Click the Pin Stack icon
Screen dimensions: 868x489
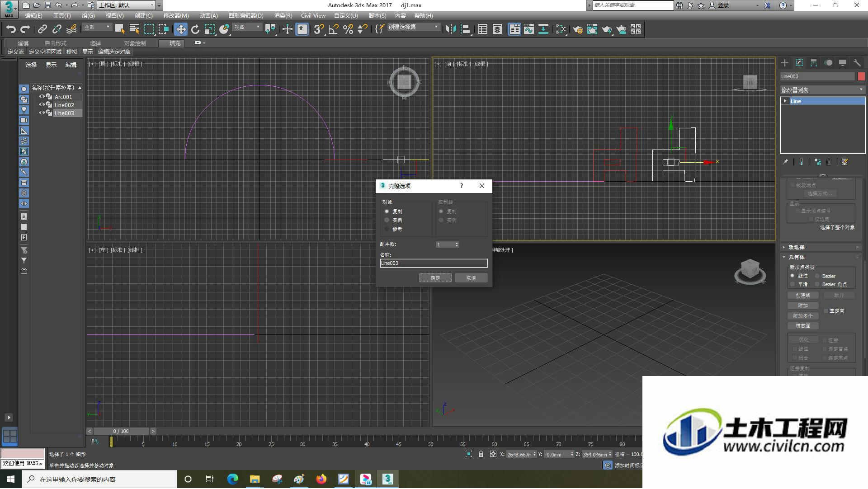786,162
